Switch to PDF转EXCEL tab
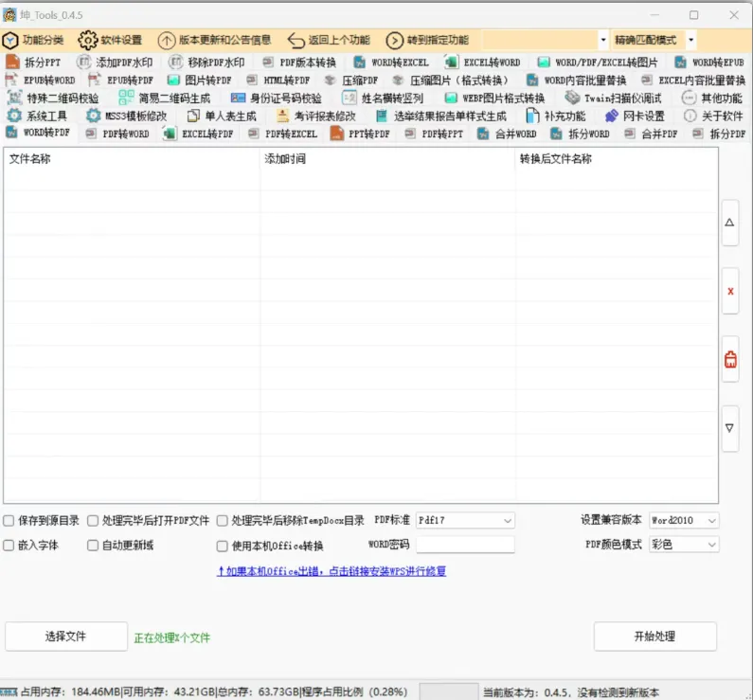The image size is (753, 700). (x=282, y=134)
